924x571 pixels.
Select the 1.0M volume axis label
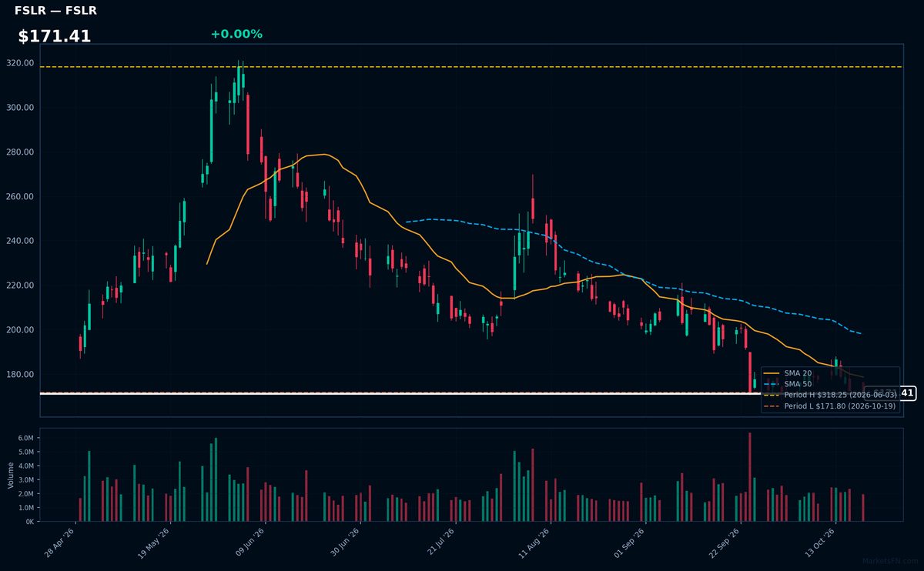26,508
